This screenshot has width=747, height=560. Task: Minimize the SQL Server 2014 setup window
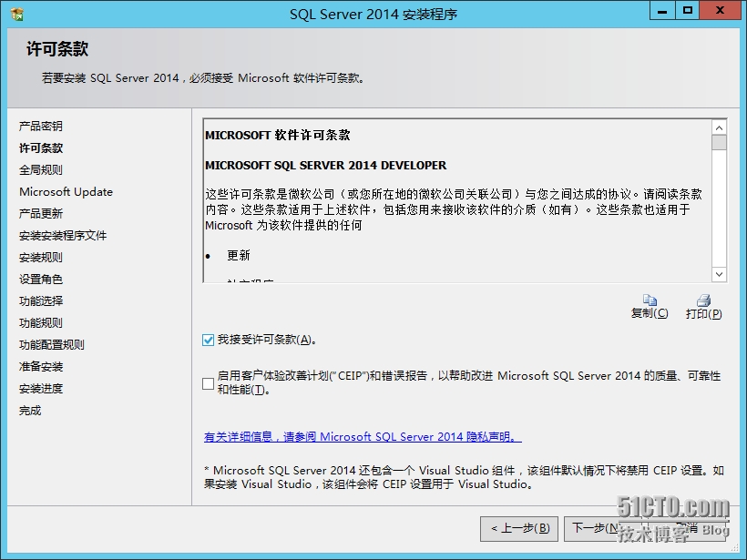(x=662, y=11)
